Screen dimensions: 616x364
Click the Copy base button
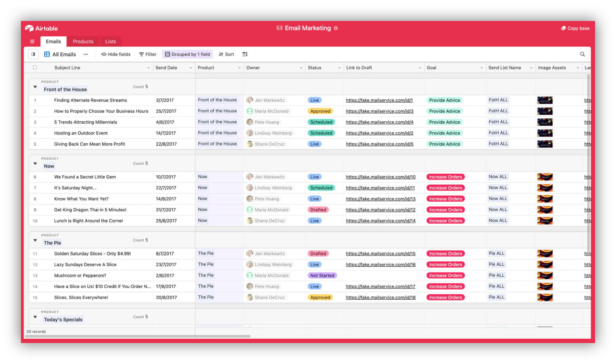575,28
